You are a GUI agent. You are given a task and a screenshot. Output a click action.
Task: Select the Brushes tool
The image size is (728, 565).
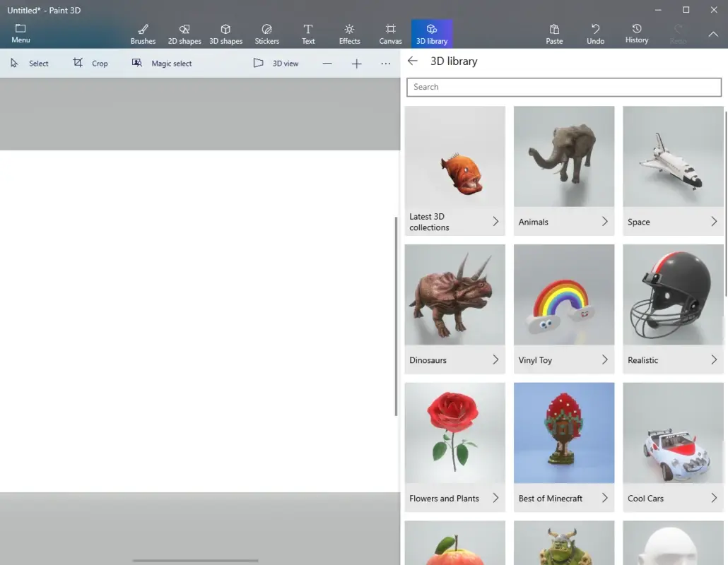pos(143,32)
